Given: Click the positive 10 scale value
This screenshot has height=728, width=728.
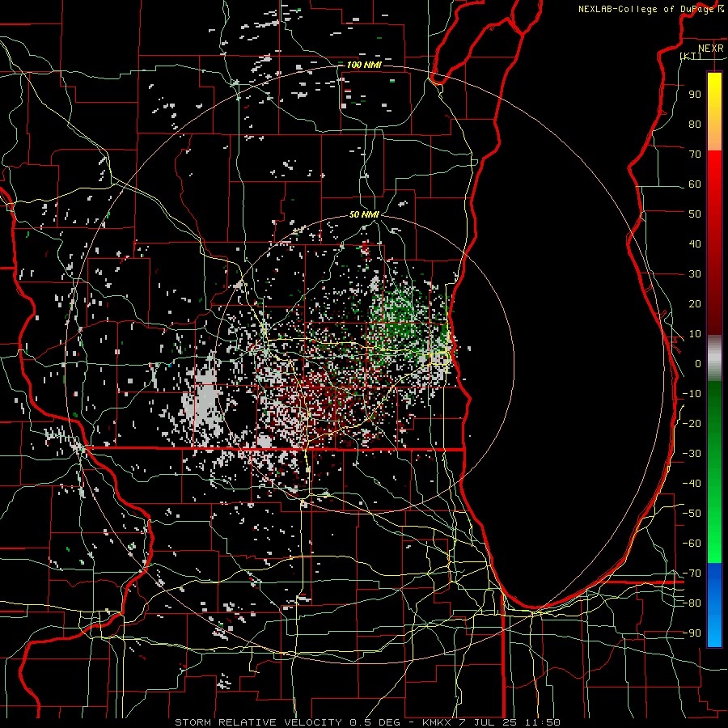Looking at the screenshot, I should coord(695,334).
